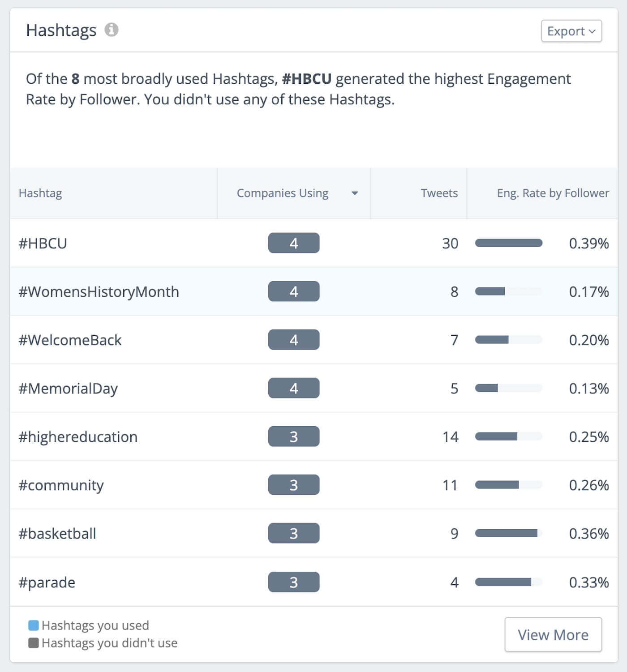
Task: Click the Companies Using badge for #parade
Action: (293, 582)
